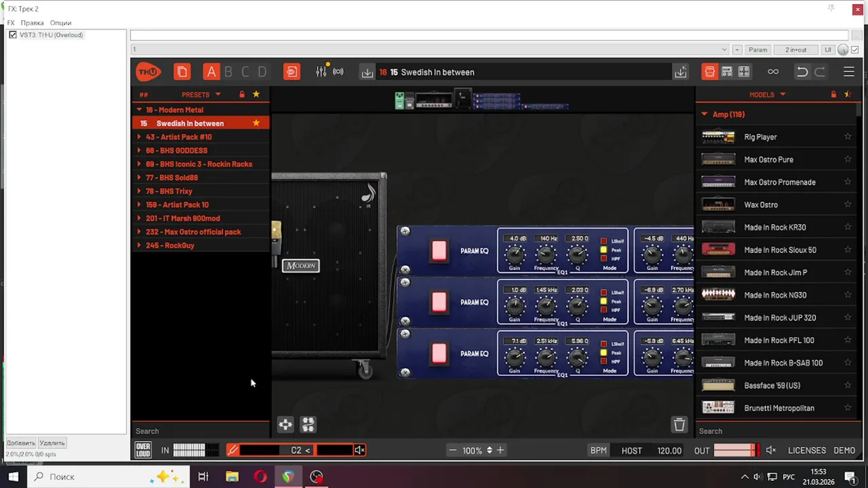868x488 pixels.
Task: Collapse the Amp (119) category
Action: (x=705, y=115)
